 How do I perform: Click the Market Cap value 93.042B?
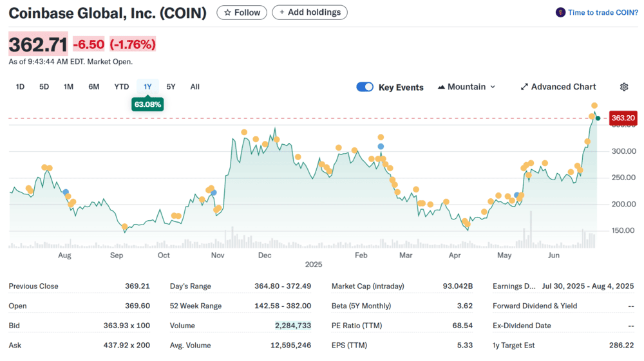[x=457, y=286]
